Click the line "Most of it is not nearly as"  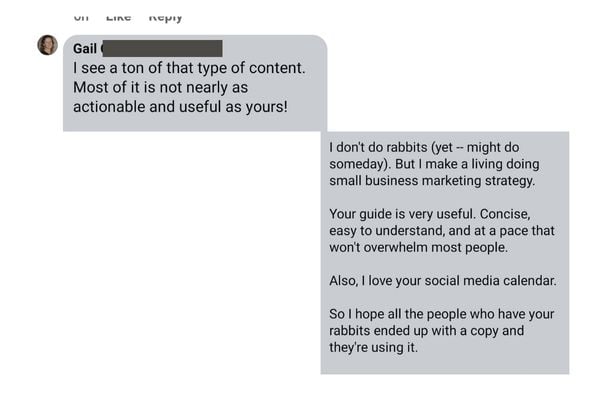pos(160,87)
